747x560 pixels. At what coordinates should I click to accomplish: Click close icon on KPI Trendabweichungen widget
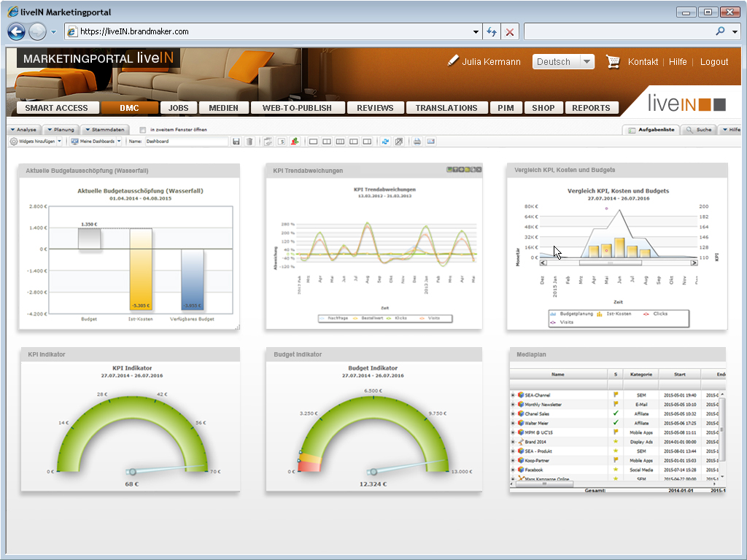coord(479,170)
